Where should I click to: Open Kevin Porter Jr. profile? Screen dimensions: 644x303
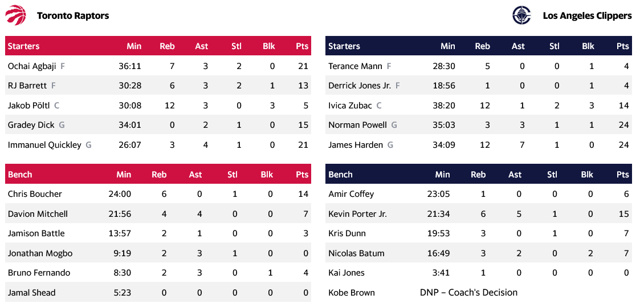(x=357, y=214)
